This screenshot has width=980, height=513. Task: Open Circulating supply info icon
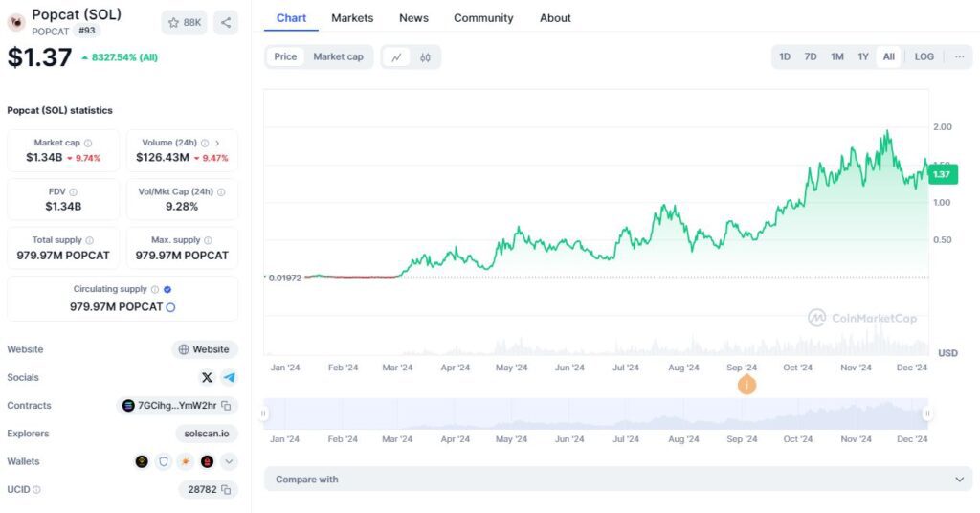(155, 289)
